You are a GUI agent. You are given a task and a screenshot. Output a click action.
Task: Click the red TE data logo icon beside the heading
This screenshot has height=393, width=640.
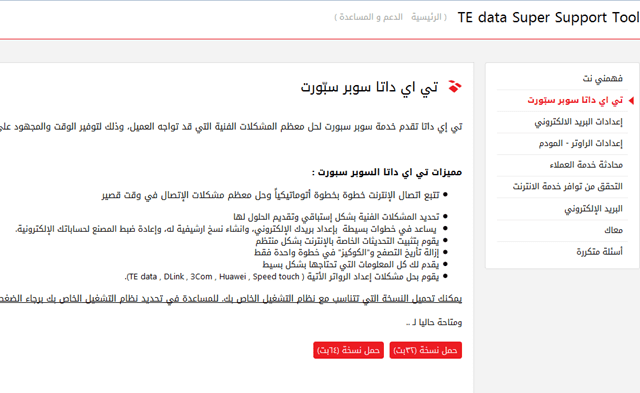coord(455,87)
